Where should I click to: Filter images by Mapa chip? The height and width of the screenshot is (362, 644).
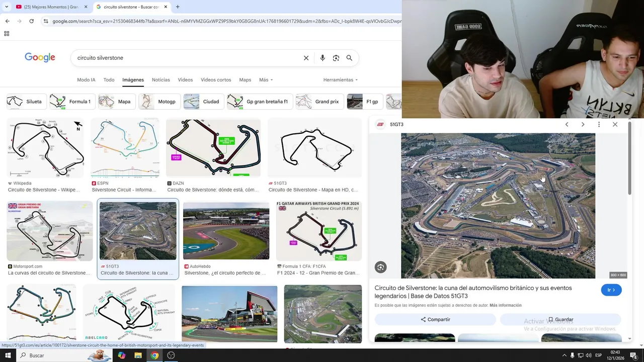tap(117, 102)
